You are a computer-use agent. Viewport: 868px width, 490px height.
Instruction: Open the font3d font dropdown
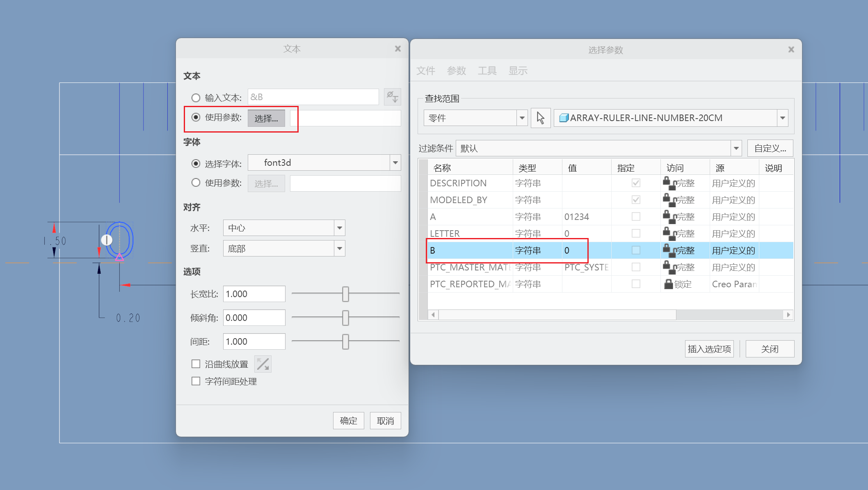[x=395, y=163]
